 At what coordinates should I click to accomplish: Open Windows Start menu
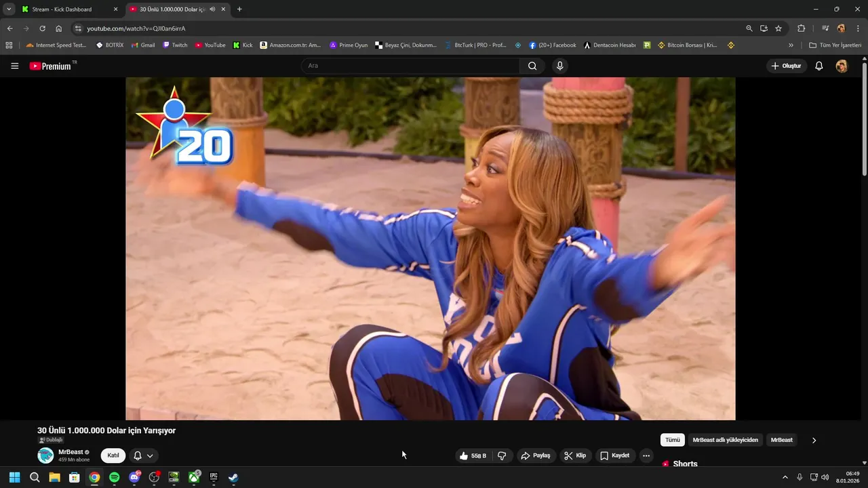(x=14, y=477)
